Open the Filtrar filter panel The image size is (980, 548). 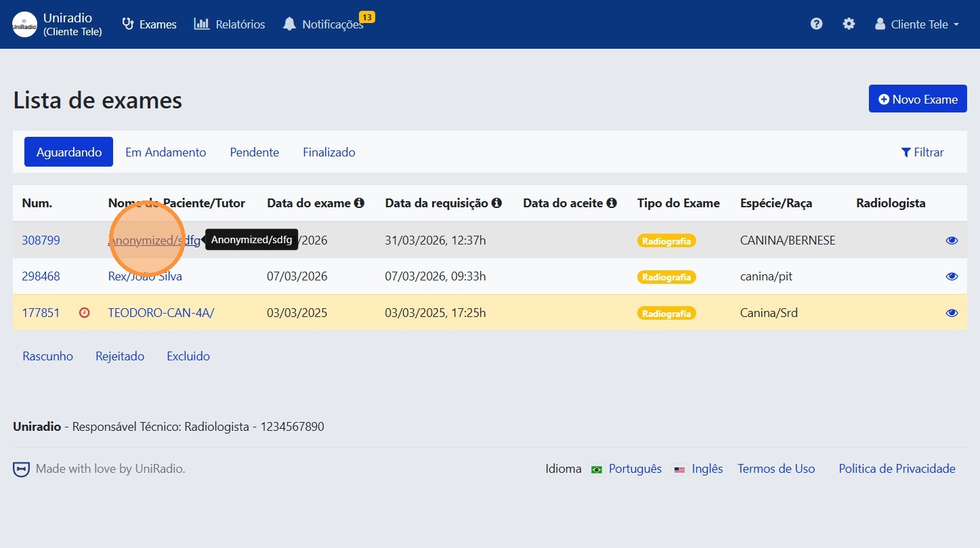coord(922,152)
